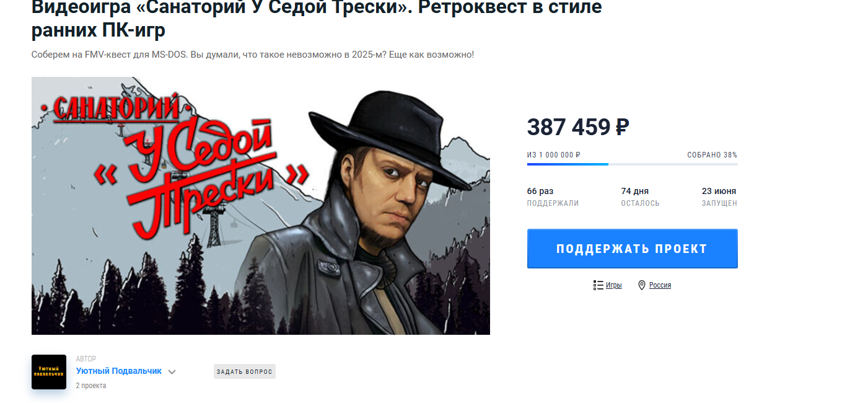Open the Уютный Подвальчик author name link
The width and height of the screenshot is (868, 403).
119,371
